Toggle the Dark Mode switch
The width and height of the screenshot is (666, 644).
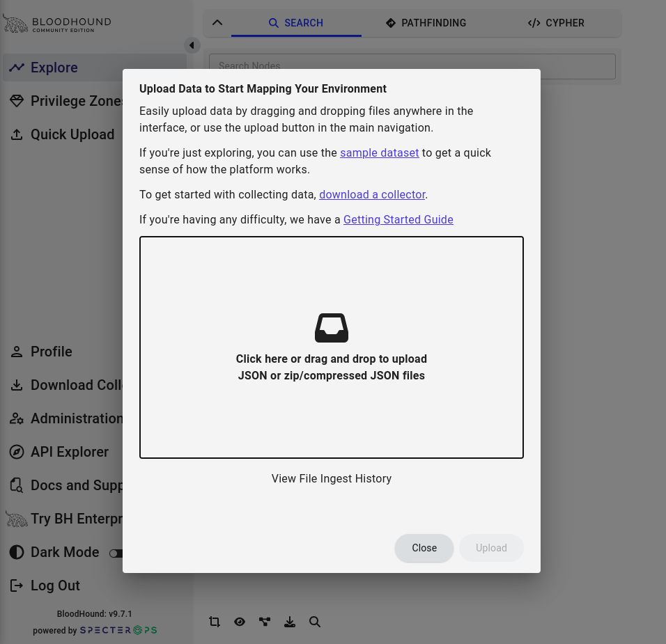tap(116, 553)
